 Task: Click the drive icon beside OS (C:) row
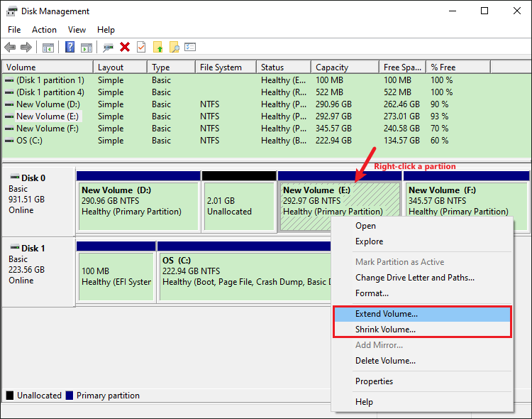point(9,141)
